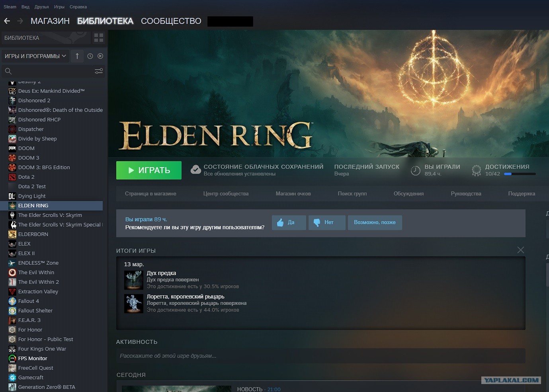
Task: Select ELDERBORN in the game list
Action: (x=33, y=234)
